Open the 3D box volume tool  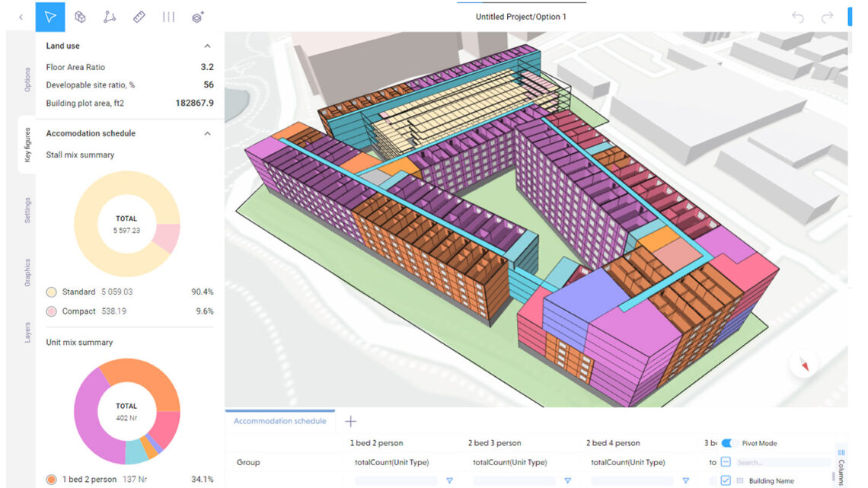click(x=80, y=17)
